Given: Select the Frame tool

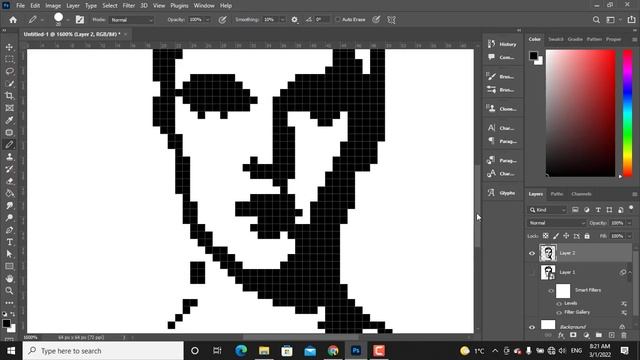Looking at the screenshot, I should (9, 108).
